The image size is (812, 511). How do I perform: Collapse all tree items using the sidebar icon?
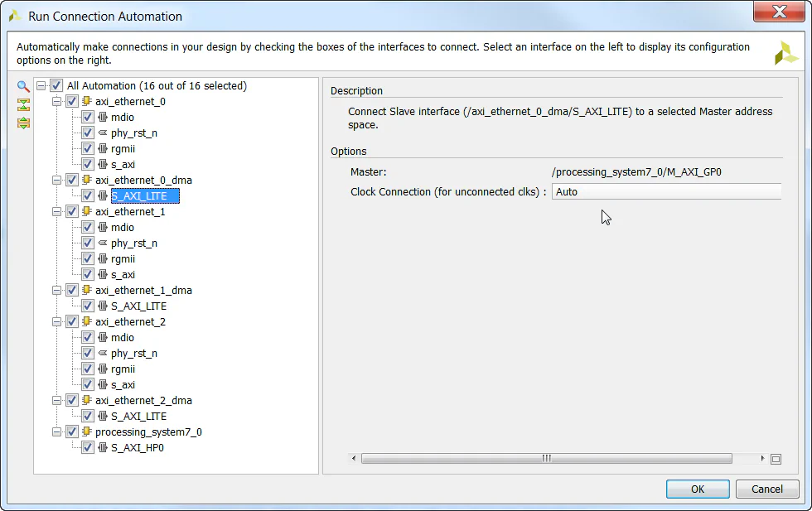tap(22, 104)
